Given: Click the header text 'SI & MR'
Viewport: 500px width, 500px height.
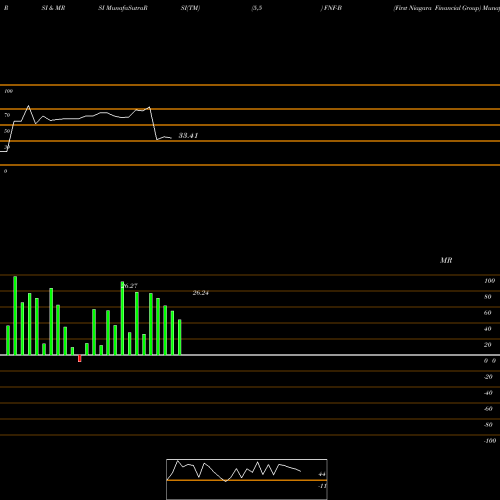Looking at the screenshot, I should point(53,8).
